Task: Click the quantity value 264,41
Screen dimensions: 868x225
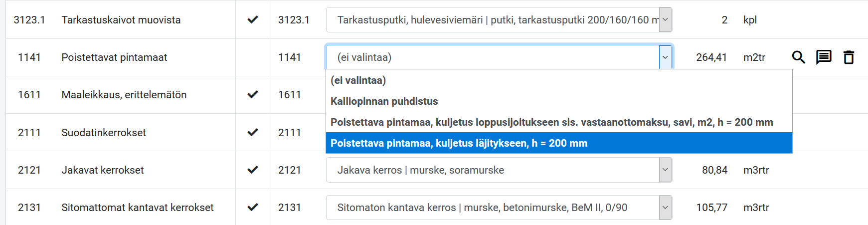Action: pyautogui.click(x=711, y=57)
